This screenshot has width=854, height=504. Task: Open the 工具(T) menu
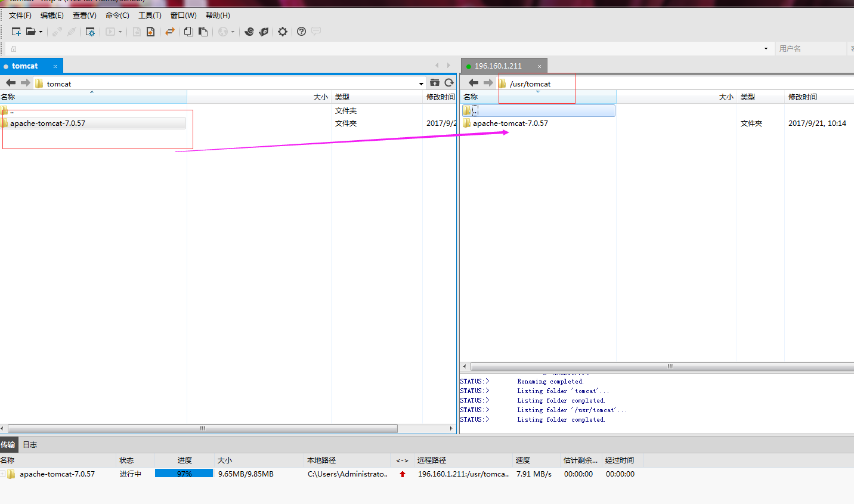tap(150, 16)
